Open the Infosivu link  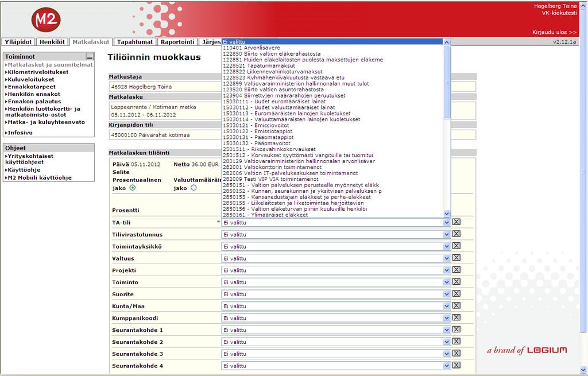click(20, 133)
